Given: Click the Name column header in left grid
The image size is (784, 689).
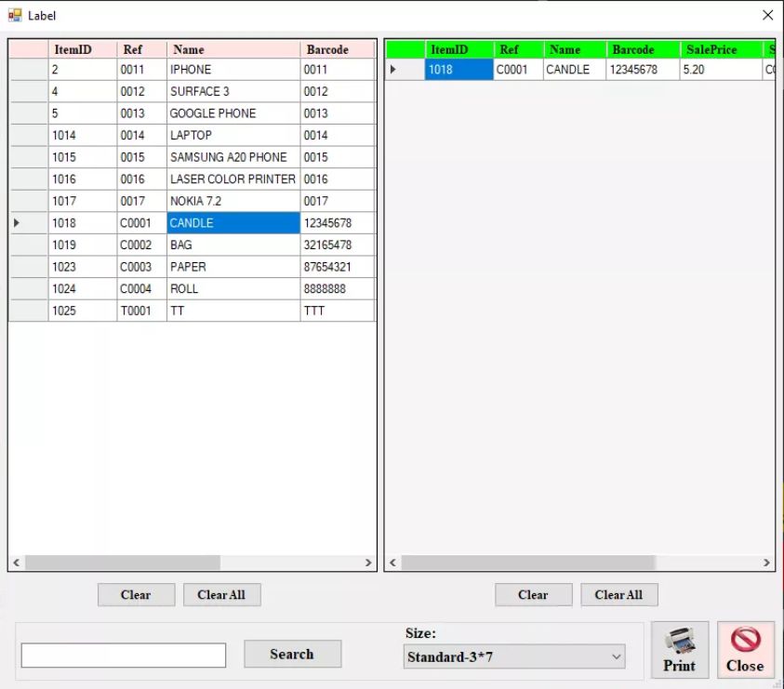Looking at the screenshot, I should (233, 49).
